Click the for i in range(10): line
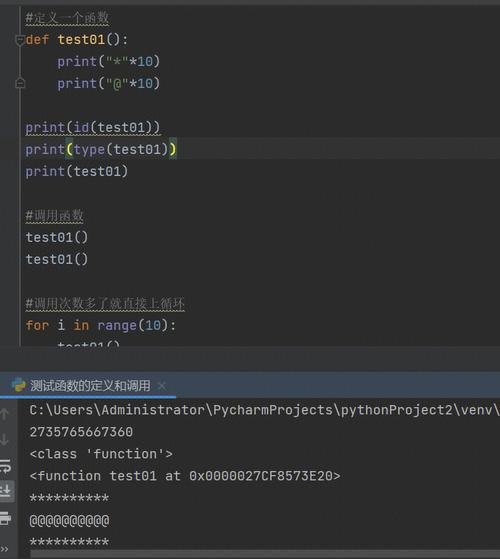 [x=101, y=325]
